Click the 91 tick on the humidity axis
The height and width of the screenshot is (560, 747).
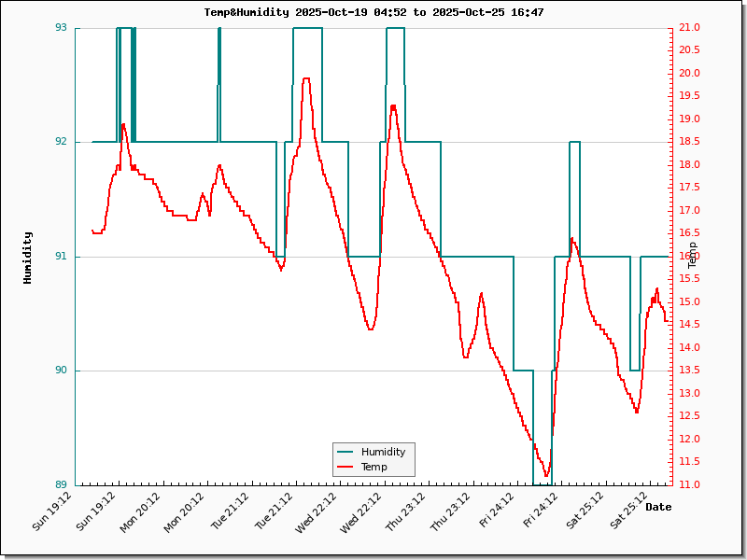(x=61, y=257)
